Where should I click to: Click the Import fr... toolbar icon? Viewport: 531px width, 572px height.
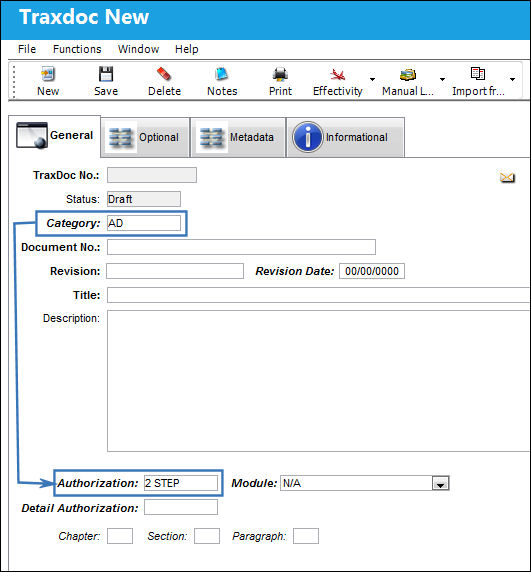click(478, 74)
